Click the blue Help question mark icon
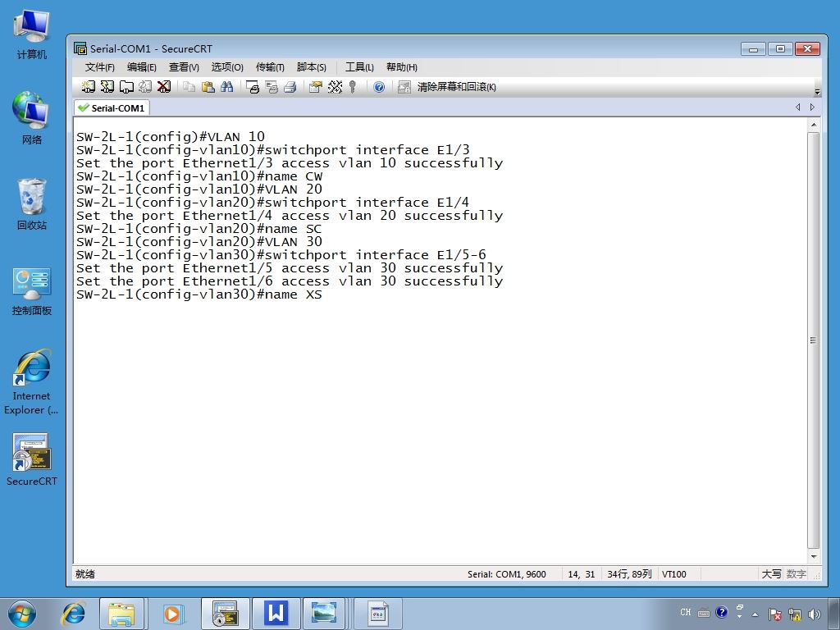 click(379, 87)
